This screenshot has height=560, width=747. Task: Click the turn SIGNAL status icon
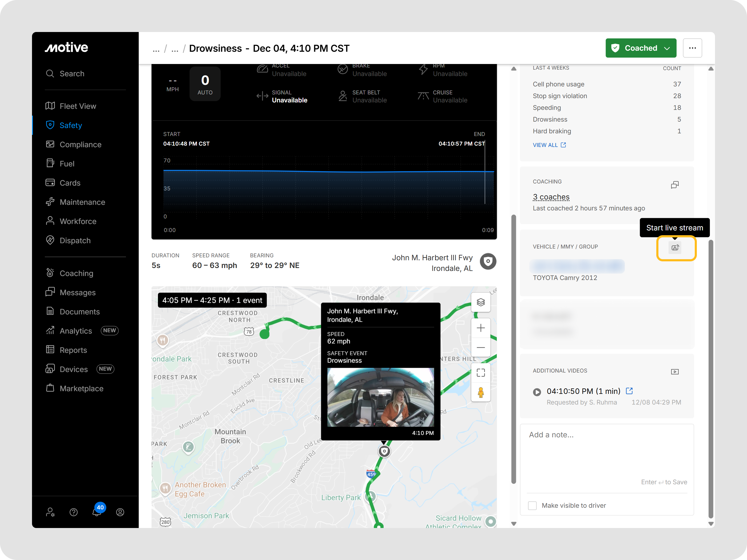(x=263, y=96)
